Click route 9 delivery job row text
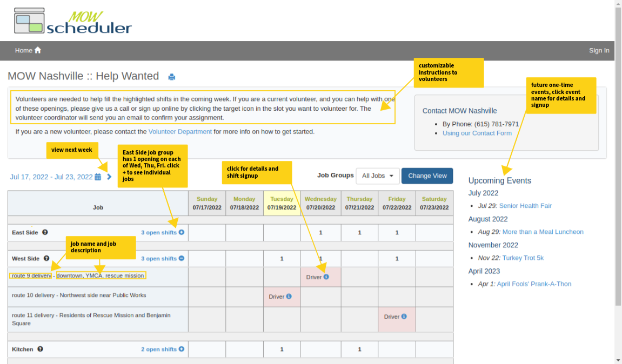Screen dimensions: 622x364 pyautogui.click(x=78, y=275)
